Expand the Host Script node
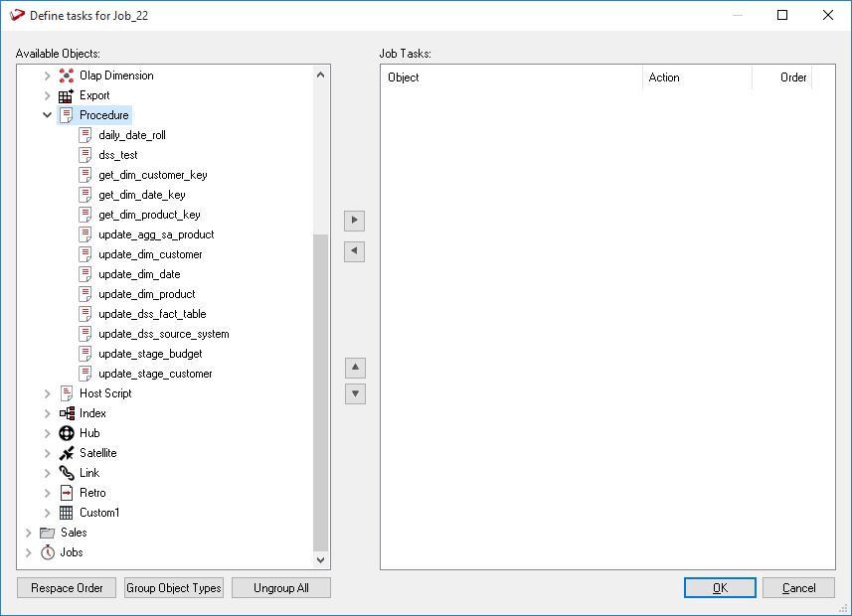This screenshot has width=852, height=616. click(x=48, y=393)
